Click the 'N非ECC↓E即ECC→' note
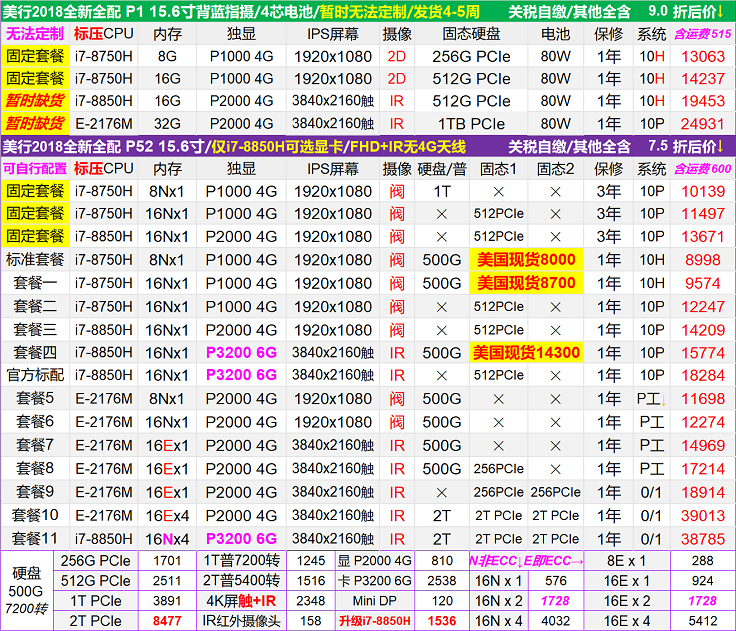The image size is (736, 631). tap(526, 561)
